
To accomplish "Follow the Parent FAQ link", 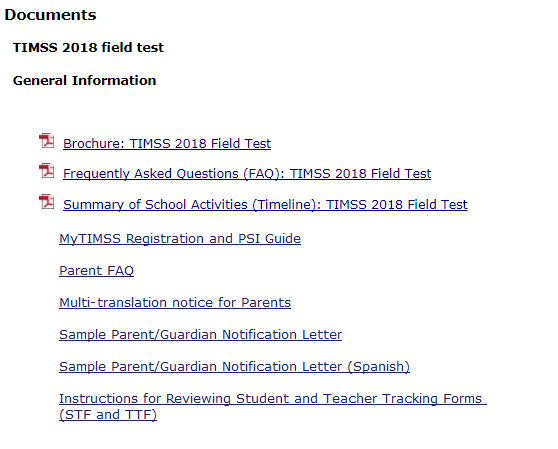I will pyautogui.click(x=96, y=270).
